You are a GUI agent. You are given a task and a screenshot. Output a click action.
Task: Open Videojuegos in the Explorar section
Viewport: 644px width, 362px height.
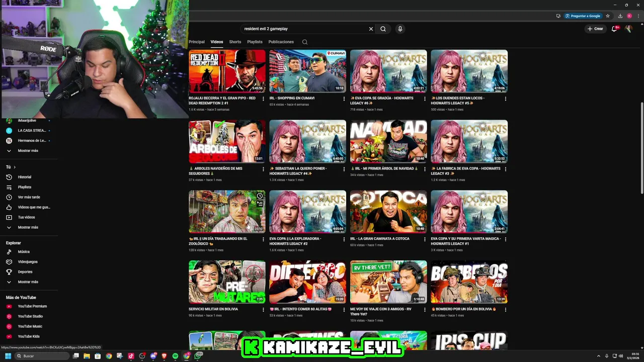(28, 262)
